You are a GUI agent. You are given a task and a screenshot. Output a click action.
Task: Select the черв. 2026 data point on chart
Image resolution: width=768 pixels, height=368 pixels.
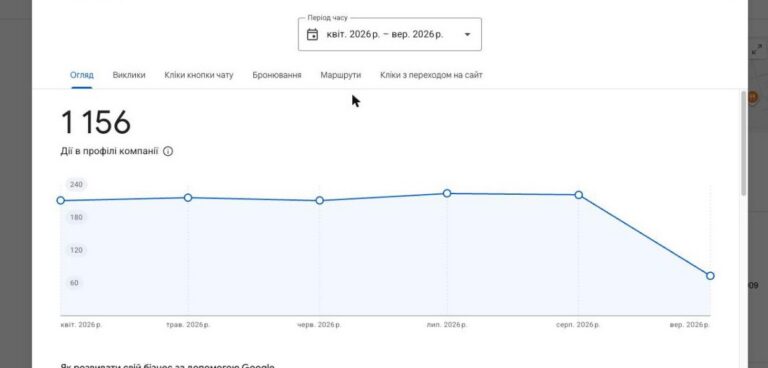(x=319, y=200)
